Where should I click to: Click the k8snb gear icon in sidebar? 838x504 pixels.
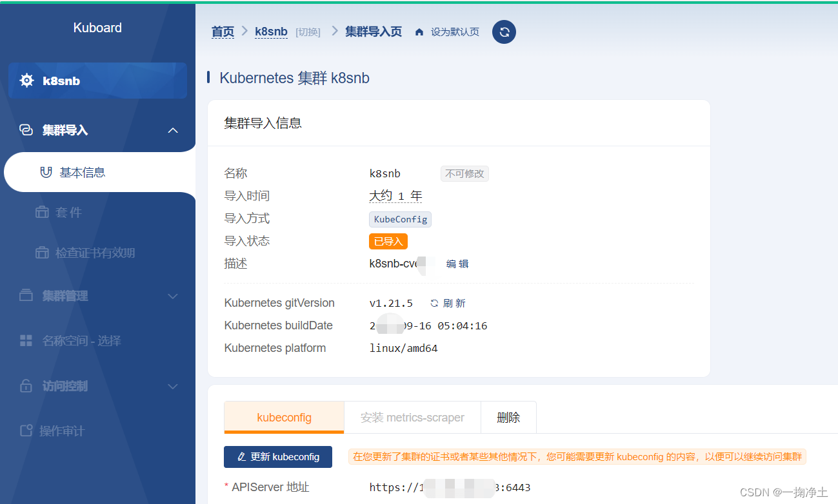coord(26,81)
